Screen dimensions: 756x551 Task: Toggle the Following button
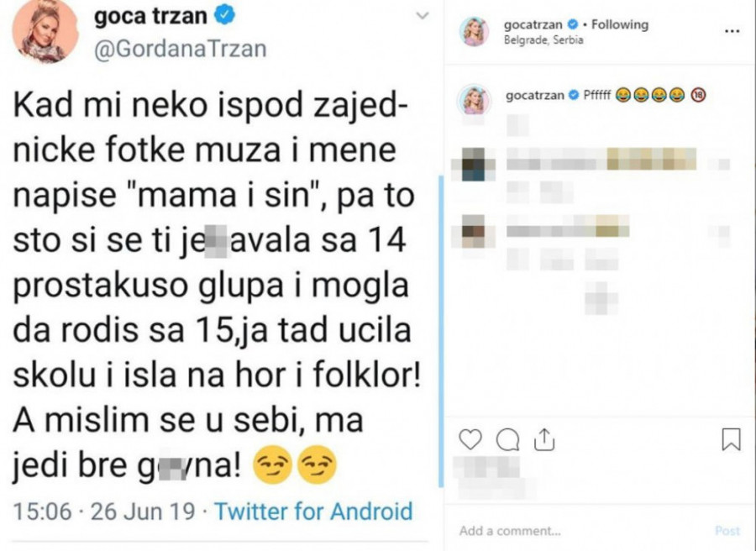click(x=620, y=25)
